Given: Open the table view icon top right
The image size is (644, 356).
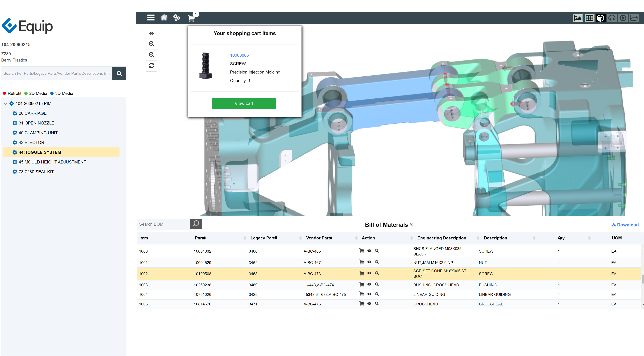Looking at the screenshot, I should point(589,18).
